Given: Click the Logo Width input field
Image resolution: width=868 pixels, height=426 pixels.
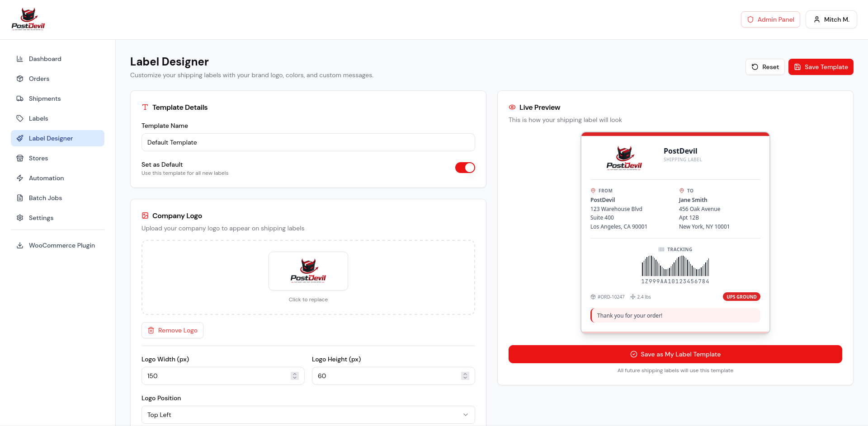Looking at the screenshot, I should (x=223, y=376).
